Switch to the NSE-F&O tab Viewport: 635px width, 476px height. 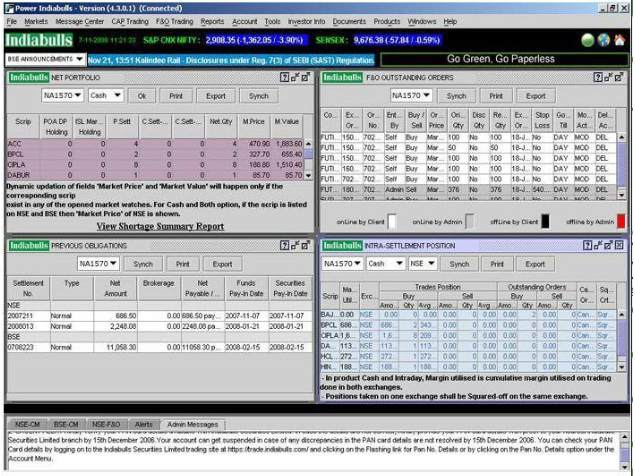click(x=106, y=424)
